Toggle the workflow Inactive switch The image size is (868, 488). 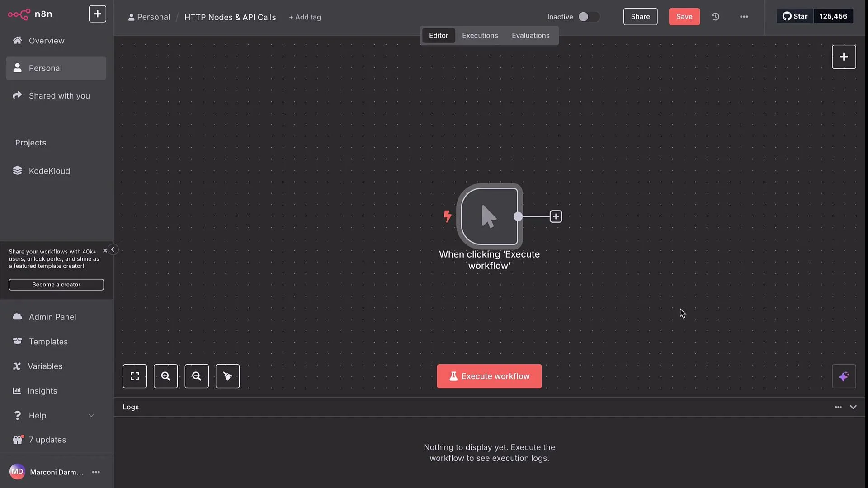pos(589,17)
